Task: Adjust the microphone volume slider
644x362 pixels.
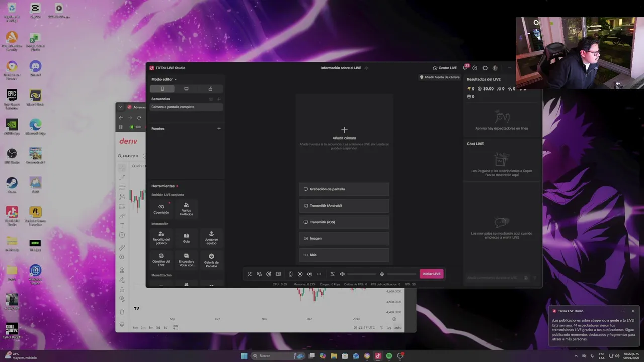Action: [x=401, y=274]
